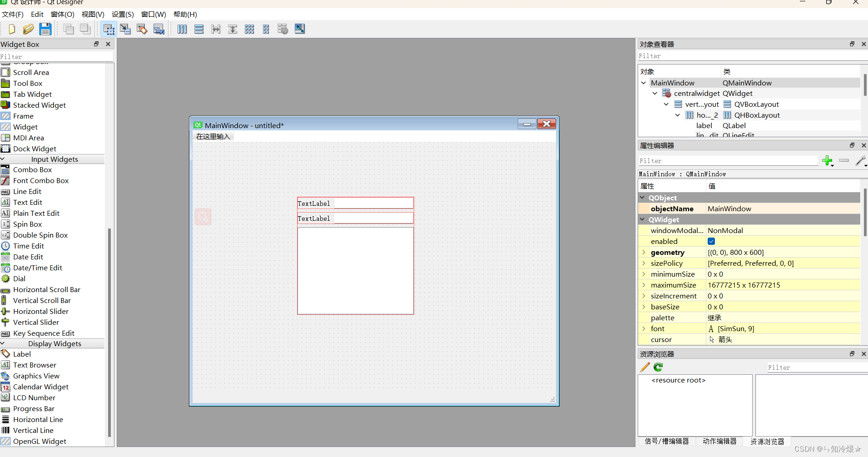This screenshot has height=457, width=868.
Task: Apply Lay Out in a Grid icon
Action: point(249,30)
